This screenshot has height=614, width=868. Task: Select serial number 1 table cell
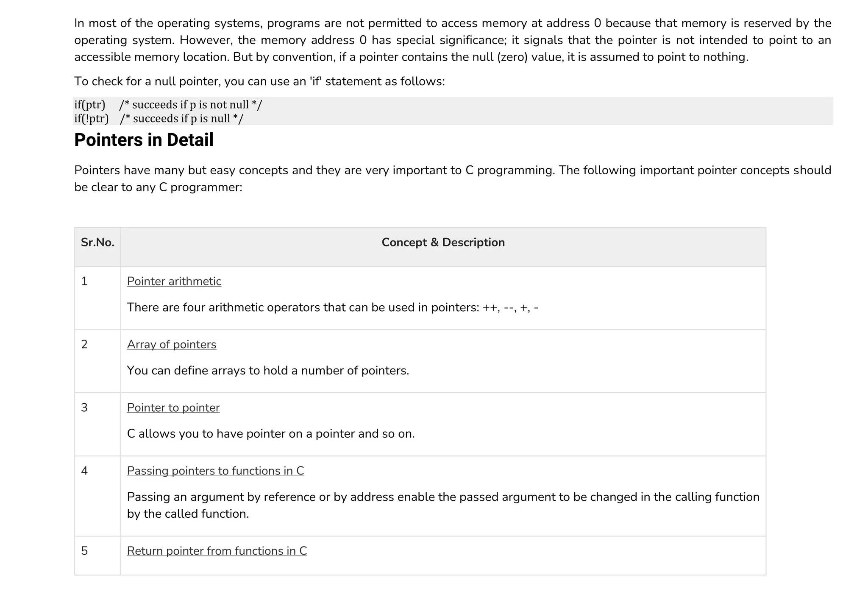pyautogui.click(x=84, y=282)
